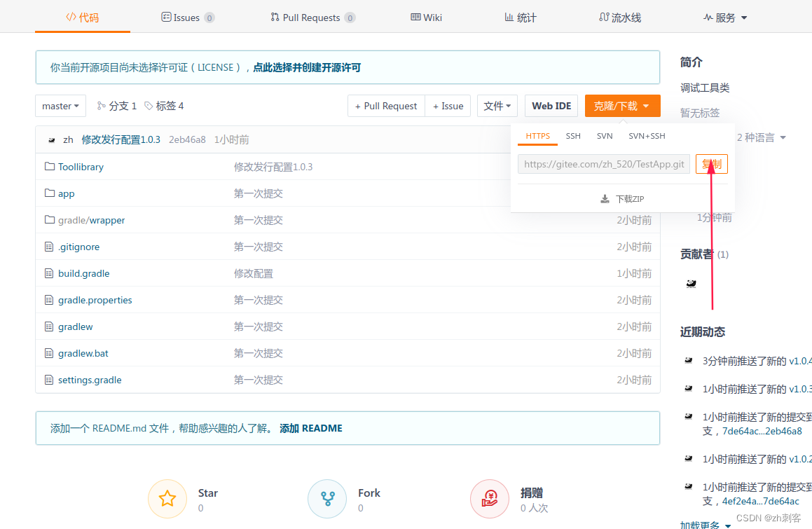812x529 pixels.
Task: Select the HTTPS clone URL input field
Action: 603,163
